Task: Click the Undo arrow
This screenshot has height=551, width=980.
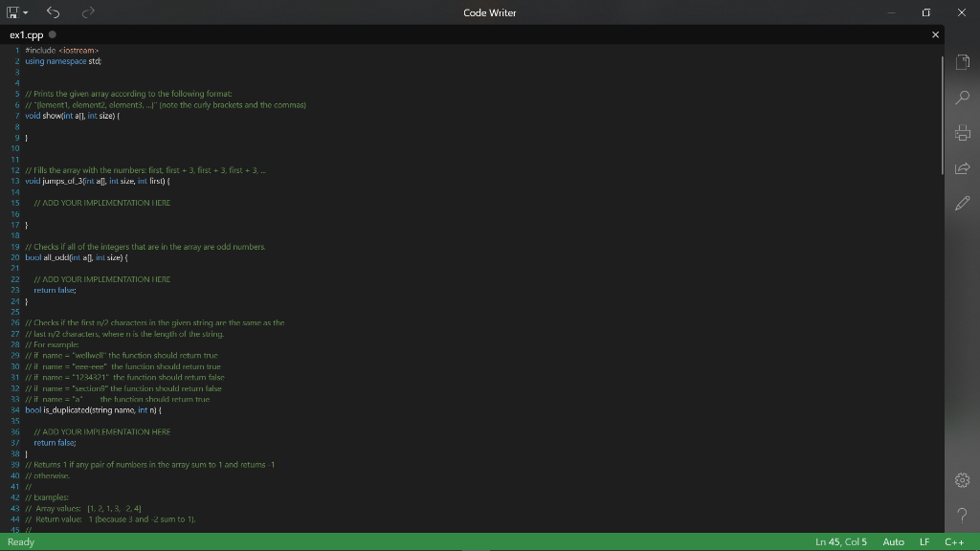Action: pyautogui.click(x=53, y=12)
